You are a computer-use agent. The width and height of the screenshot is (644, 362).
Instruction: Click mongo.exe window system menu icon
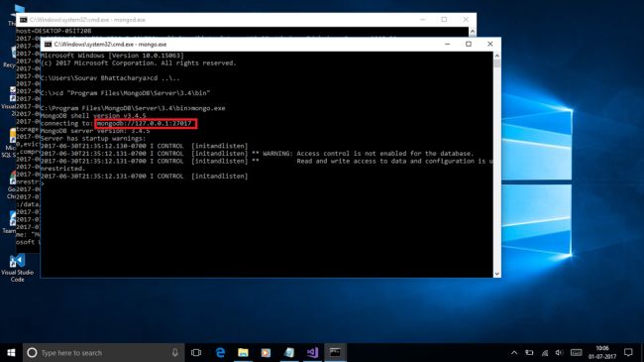pos(49,44)
